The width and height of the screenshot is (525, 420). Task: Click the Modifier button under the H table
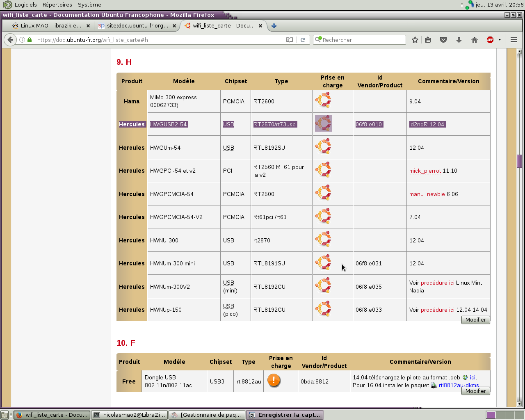(x=476, y=320)
